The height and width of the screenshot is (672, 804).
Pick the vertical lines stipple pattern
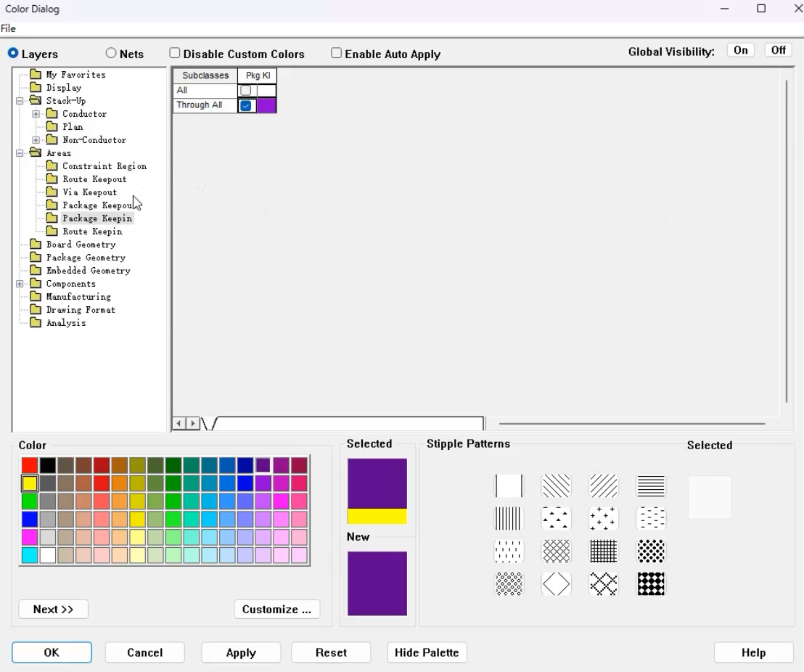click(x=508, y=519)
